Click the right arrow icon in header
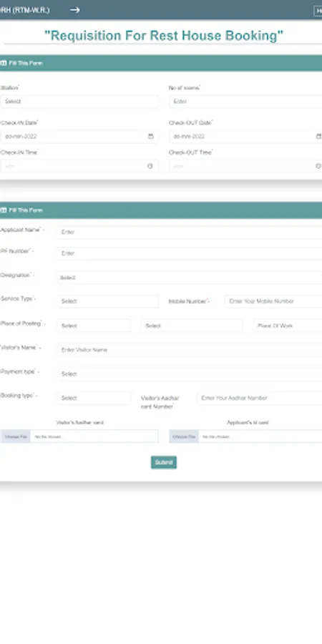This screenshot has width=322, height=644. (74, 10)
